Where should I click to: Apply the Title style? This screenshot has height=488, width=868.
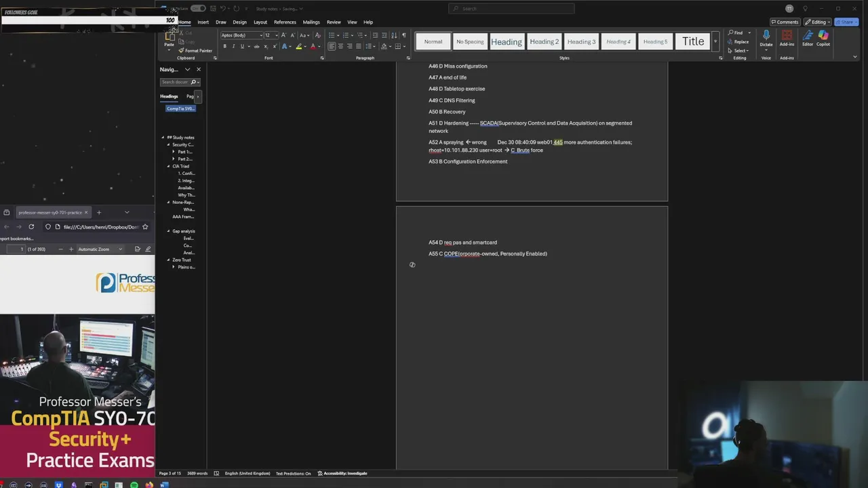click(x=693, y=41)
